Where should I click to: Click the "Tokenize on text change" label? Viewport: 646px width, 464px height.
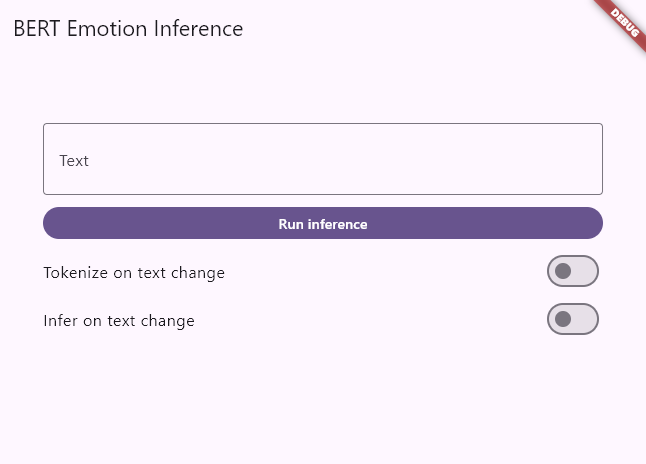[134, 272]
